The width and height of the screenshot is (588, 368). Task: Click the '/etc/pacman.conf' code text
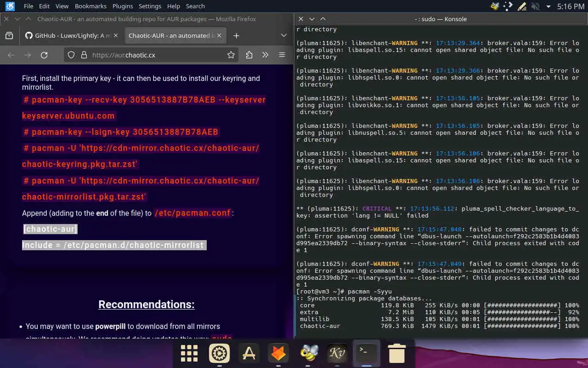(192, 213)
